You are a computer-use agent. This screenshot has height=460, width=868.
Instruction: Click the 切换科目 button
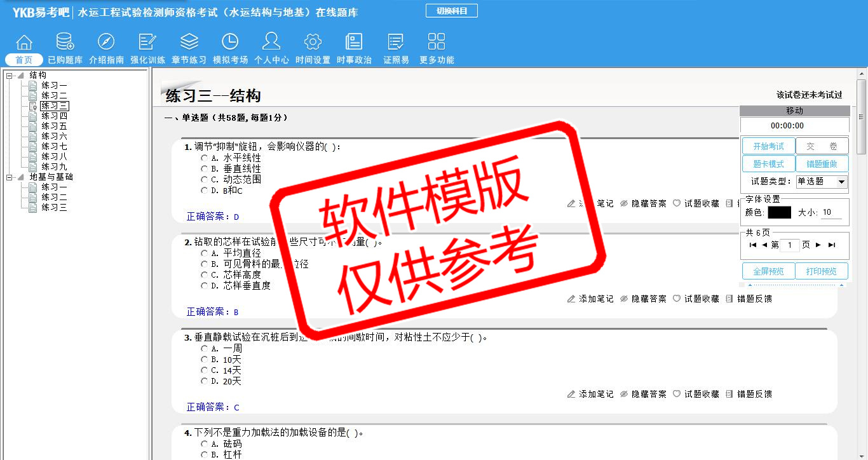click(x=451, y=11)
